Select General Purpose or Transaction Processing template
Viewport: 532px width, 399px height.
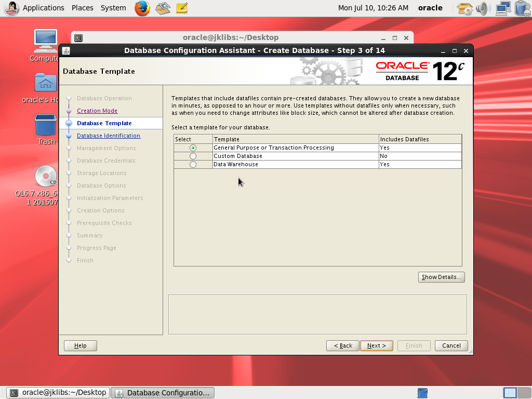[193, 148]
